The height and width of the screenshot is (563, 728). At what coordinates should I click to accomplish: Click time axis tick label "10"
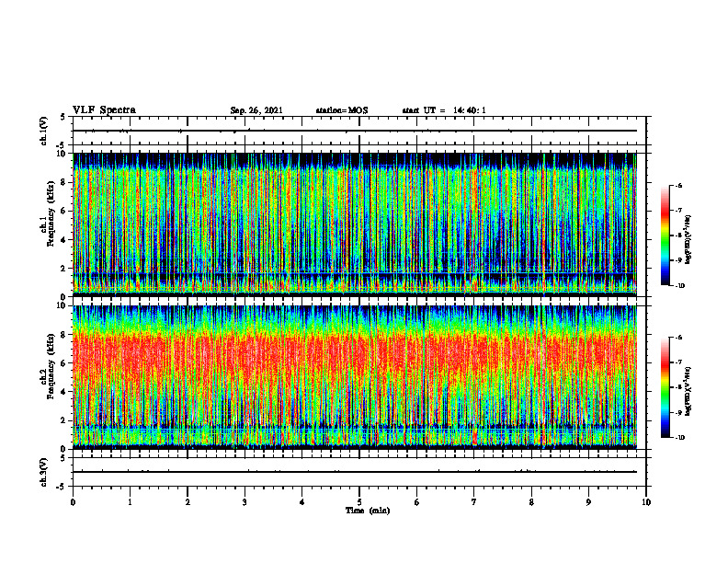point(646,502)
